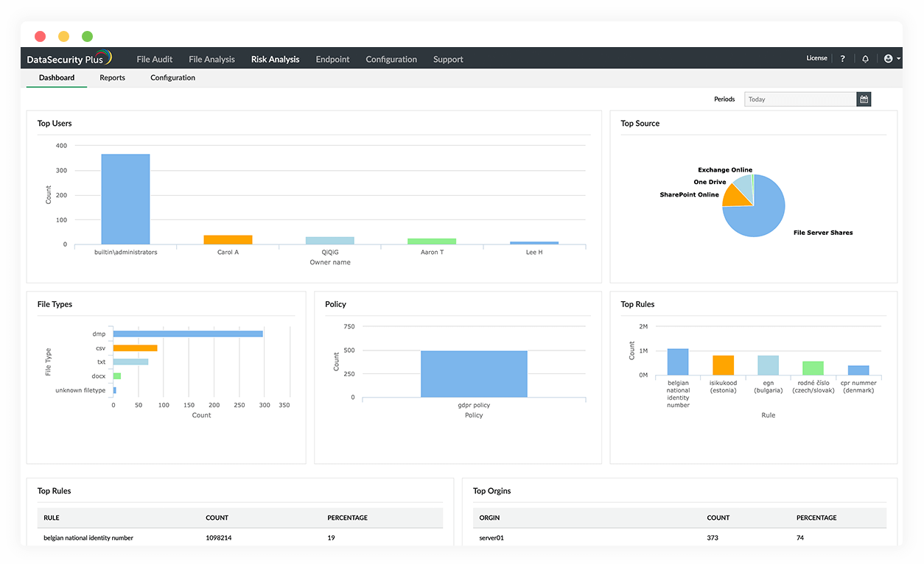The image size is (924, 564).
Task: Switch to the Configuration sub-tab
Action: coord(172,77)
